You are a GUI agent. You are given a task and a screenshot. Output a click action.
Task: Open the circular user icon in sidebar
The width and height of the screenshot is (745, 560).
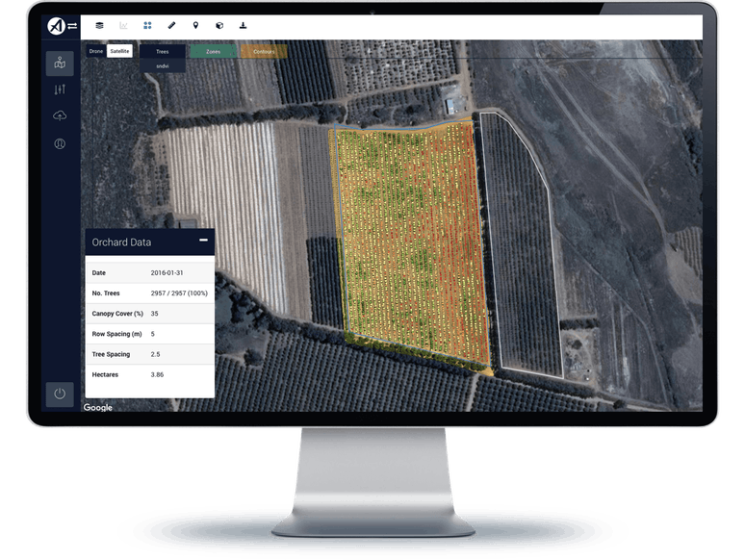point(60,143)
